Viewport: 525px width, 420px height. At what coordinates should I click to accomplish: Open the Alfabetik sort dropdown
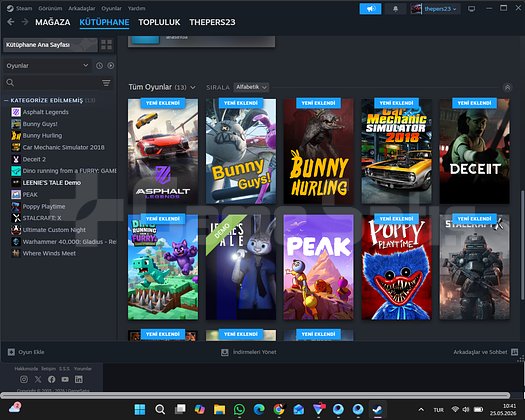(x=251, y=87)
